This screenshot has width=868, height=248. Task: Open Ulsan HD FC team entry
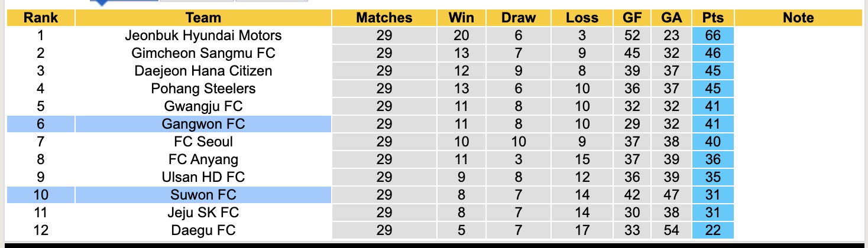(x=203, y=177)
